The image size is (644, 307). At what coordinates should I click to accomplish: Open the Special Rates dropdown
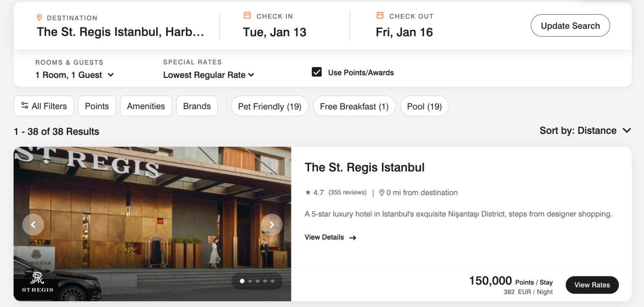point(208,75)
